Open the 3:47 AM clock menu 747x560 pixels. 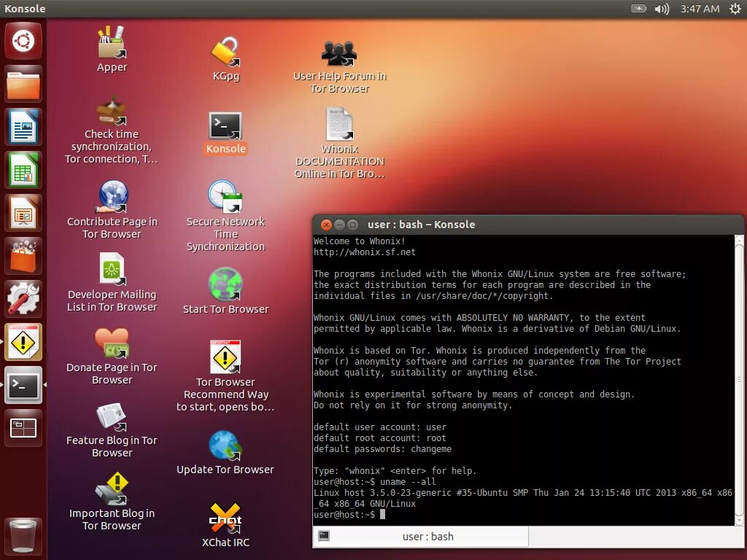[700, 9]
